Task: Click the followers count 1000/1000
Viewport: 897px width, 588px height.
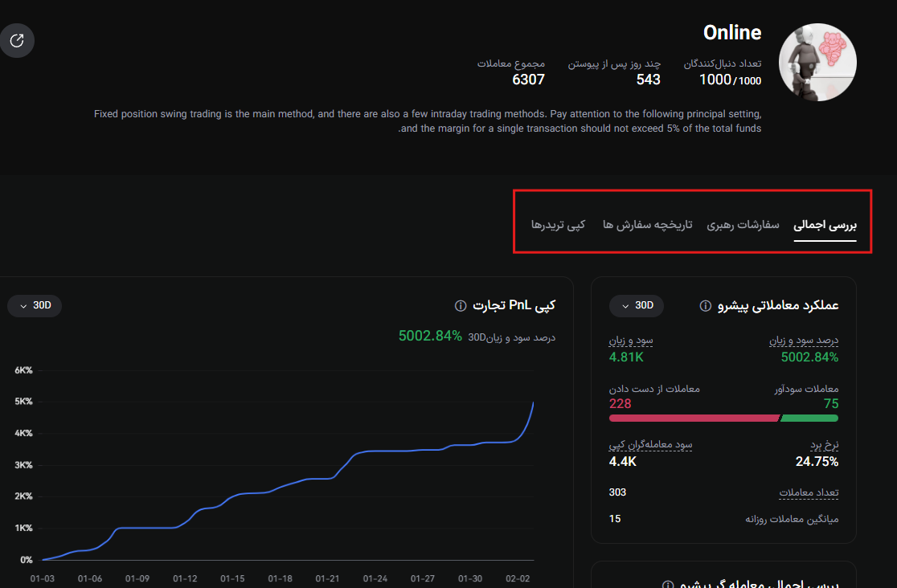Action: click(x=730, y=80)
